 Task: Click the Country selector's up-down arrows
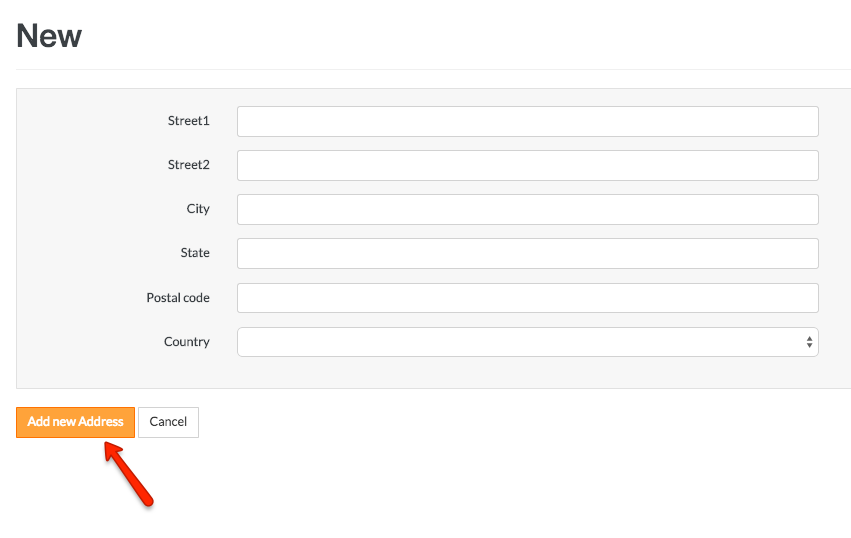click(809, 342)
